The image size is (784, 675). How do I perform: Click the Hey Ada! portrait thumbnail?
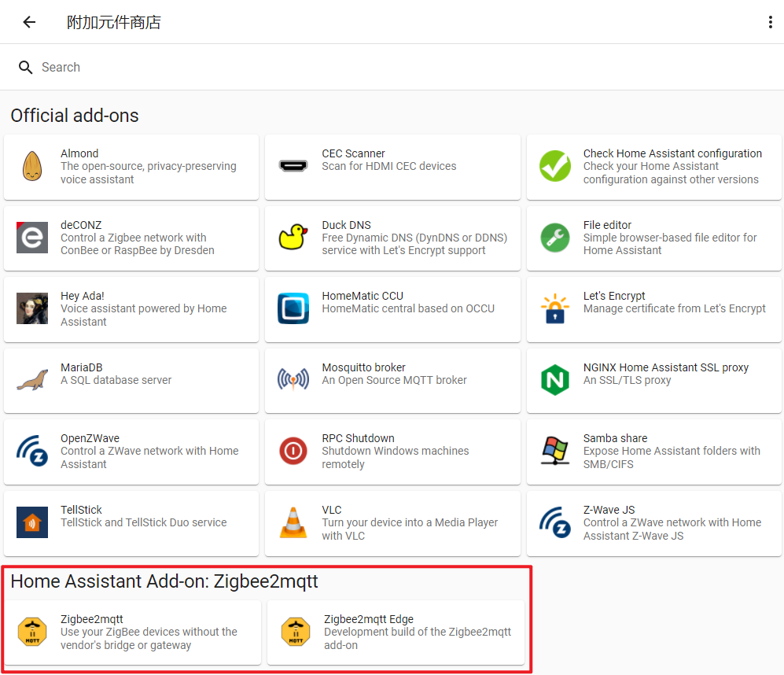coord(32,309)
